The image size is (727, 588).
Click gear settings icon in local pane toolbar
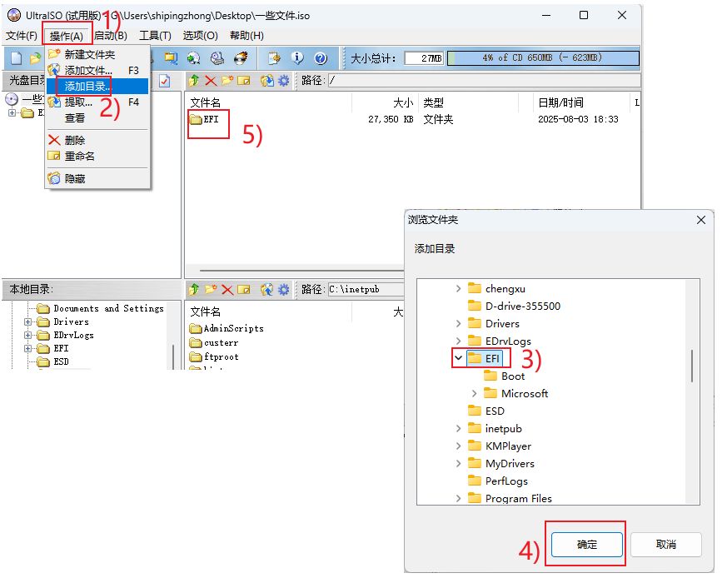coord(284,290)
